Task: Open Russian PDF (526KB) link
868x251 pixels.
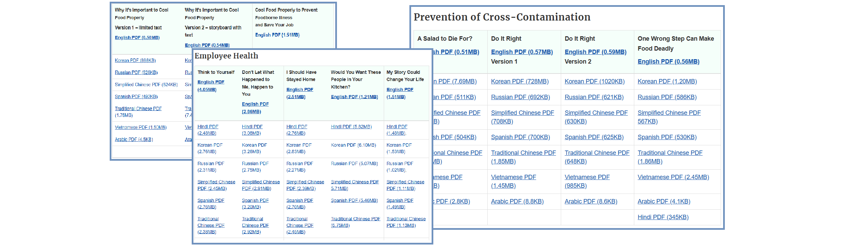Action: (x=136, y=72)
